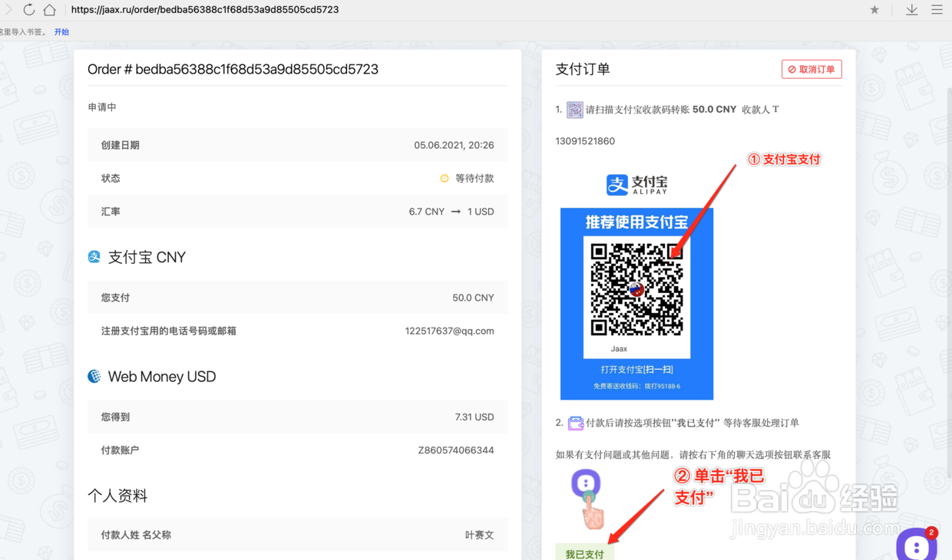Click the received amount 7.31 USD
This screenshot has width=952, height=560.
point(474,417)
